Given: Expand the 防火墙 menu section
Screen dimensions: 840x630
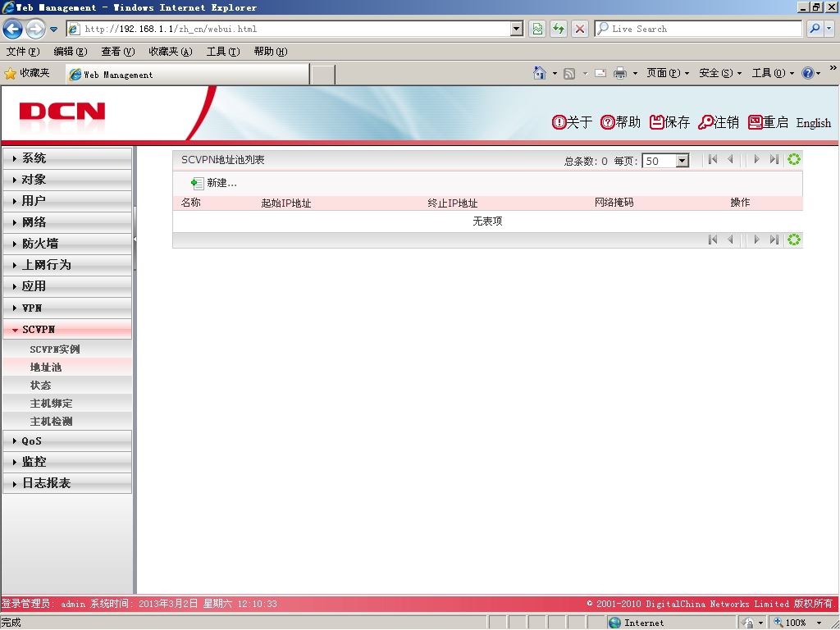Looking at the screenshot, I should [67, 244].
